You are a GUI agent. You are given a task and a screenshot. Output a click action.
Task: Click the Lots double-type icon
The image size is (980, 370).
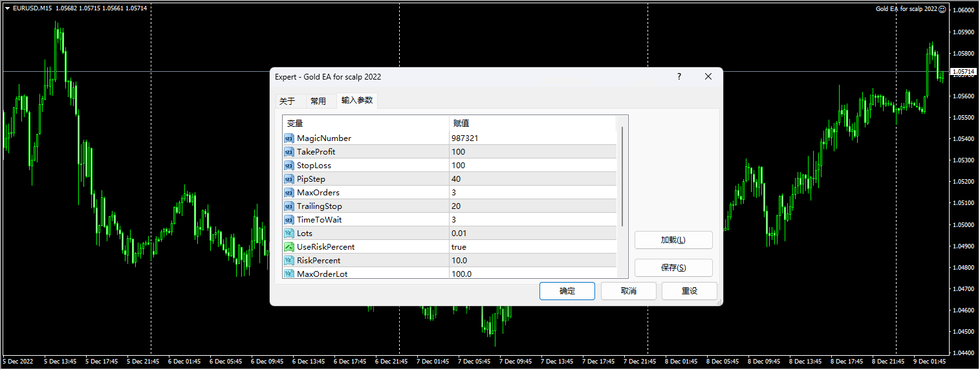click(289, 233)
